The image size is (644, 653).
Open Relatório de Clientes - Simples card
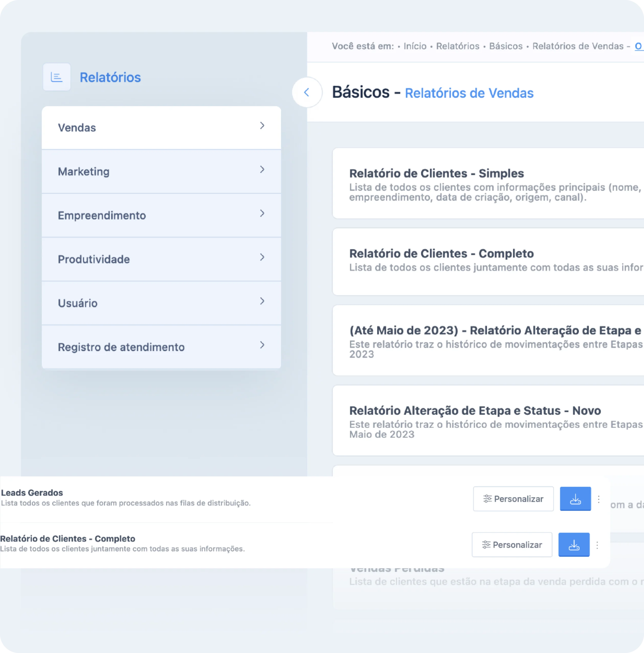(488, 184)
